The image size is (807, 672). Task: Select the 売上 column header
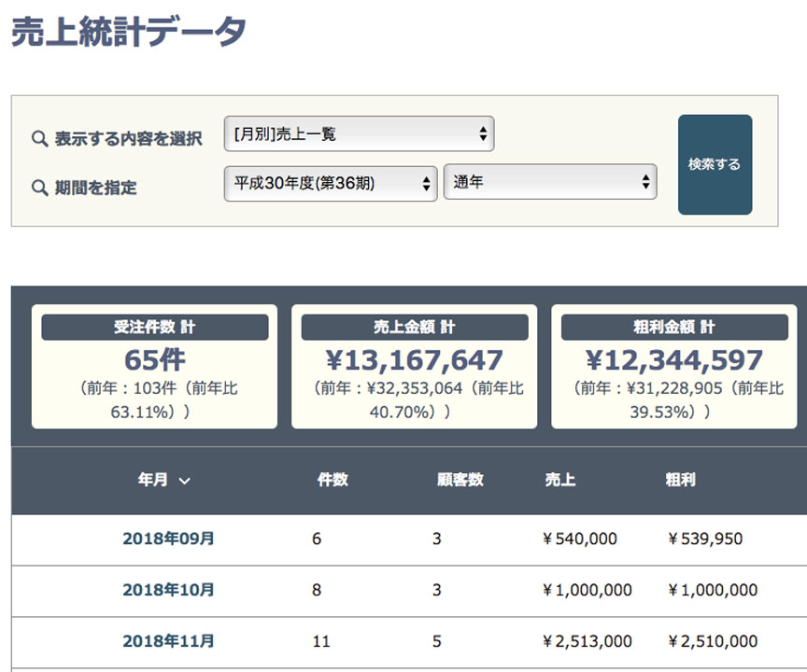(560, 480)
